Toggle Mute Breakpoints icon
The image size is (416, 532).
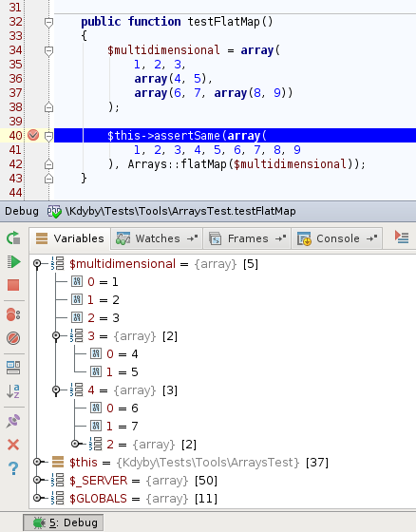coord(13,338)
